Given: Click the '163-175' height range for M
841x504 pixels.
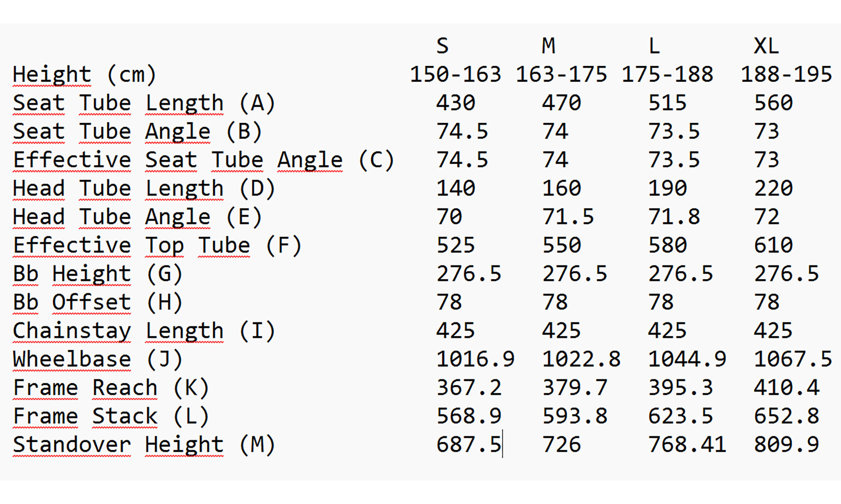Looking at the screenshot, I should click(561, 75).
